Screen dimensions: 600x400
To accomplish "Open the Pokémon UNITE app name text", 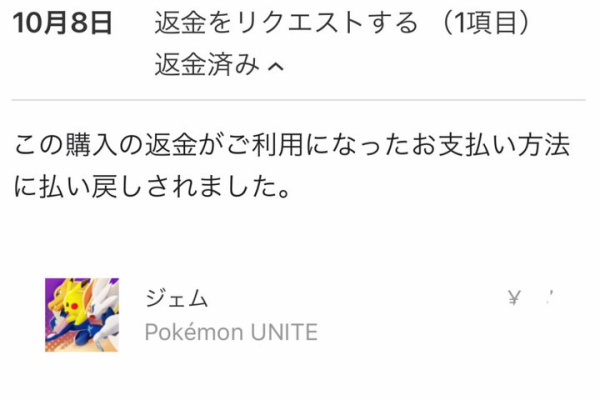I will click(231, 332).
